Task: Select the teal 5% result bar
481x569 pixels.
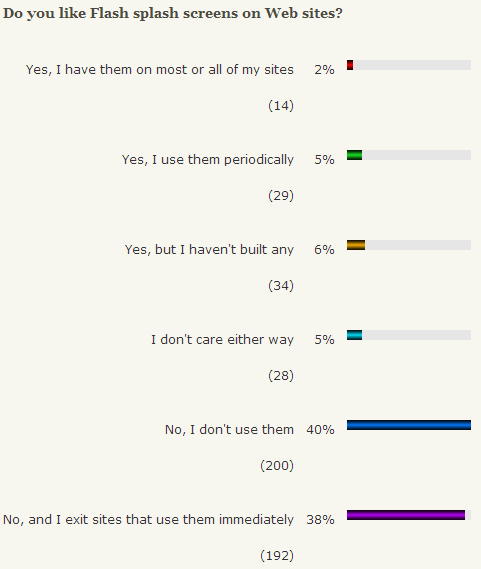Action: [354, 335]
